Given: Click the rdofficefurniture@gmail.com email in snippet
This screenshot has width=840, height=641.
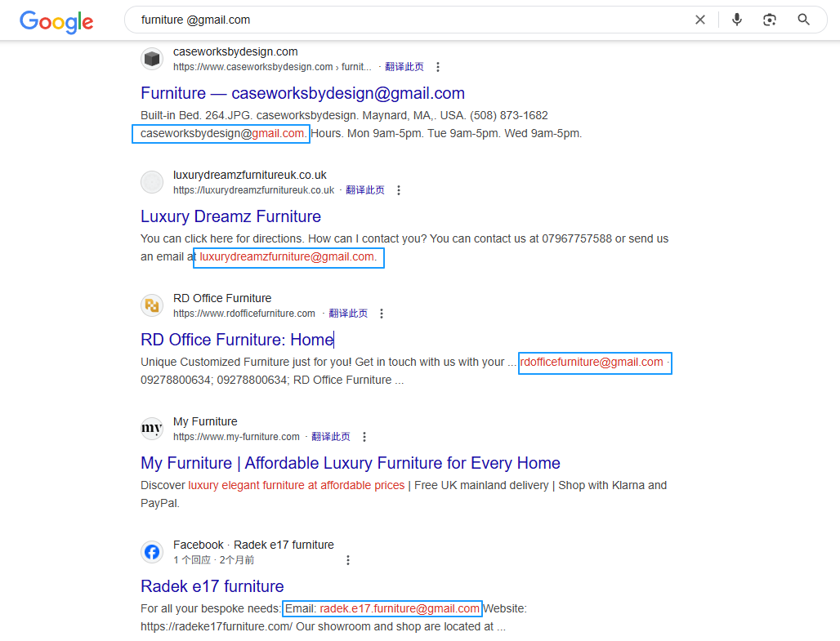Looking at the screenshot, I should tap(592, 362).
